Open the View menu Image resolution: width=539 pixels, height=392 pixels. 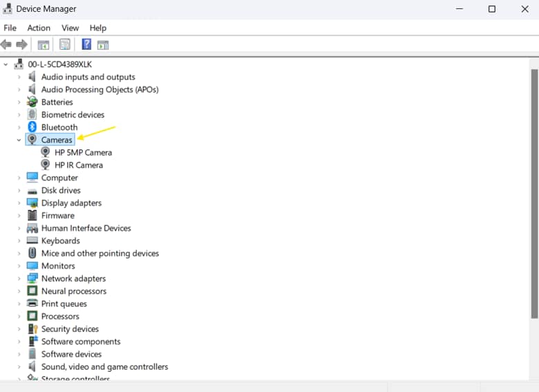pos(70,28)
